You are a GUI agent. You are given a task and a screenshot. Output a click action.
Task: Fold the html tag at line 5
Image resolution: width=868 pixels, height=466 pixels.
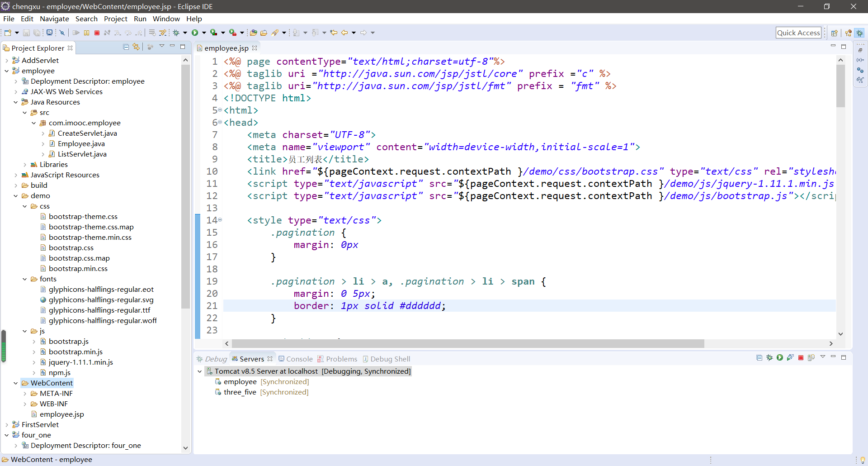(x=220, y=110)
